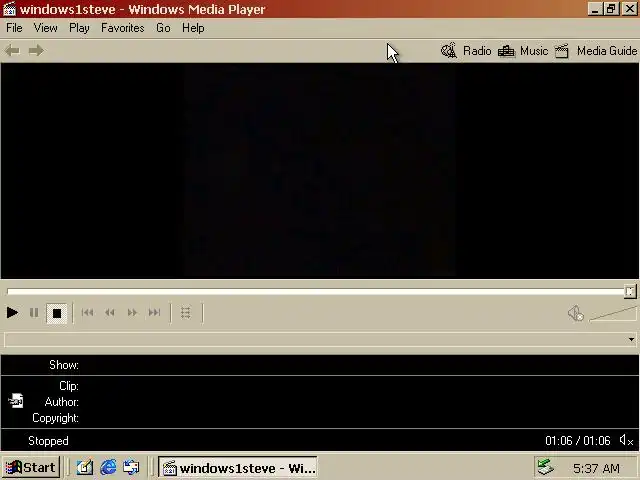Click the seek bar thumb
The width and height of the screenshot is (640, 480).
point(630,291)
